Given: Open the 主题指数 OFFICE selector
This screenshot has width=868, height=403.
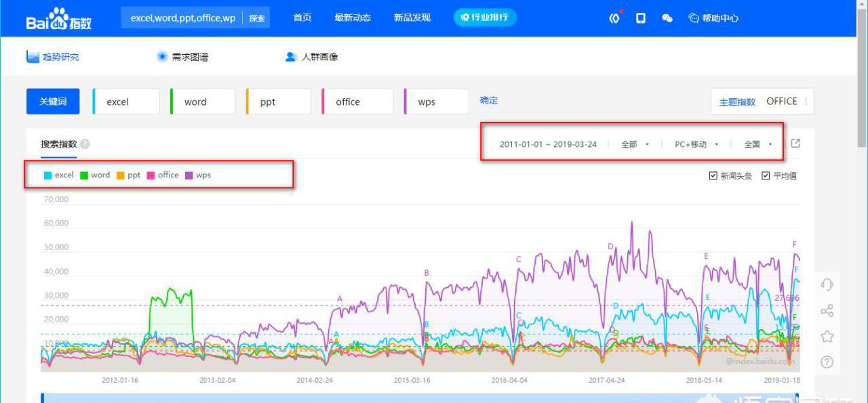Looking at the screenshot, I should tap(762, 102).
